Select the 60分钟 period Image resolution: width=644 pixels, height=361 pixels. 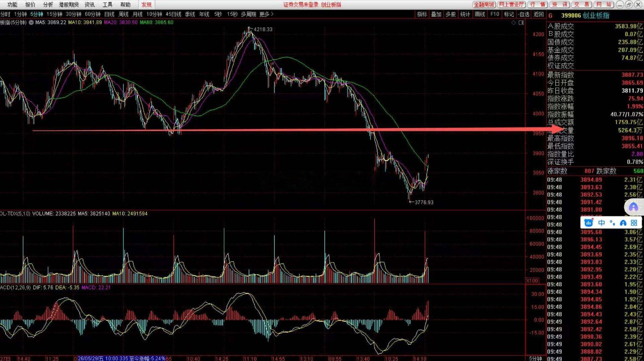coord(93,14)
